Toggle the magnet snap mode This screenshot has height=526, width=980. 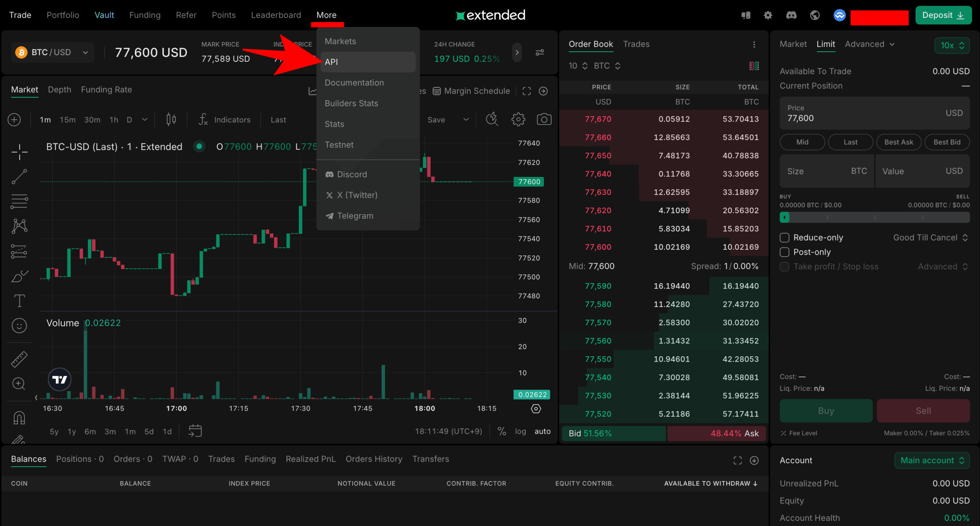coord(19,418)
